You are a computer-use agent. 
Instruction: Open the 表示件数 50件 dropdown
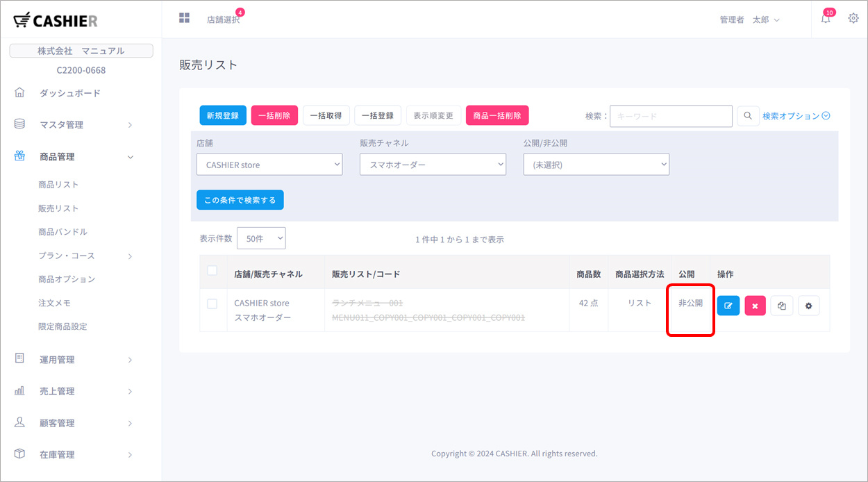(x=261, y=238)
